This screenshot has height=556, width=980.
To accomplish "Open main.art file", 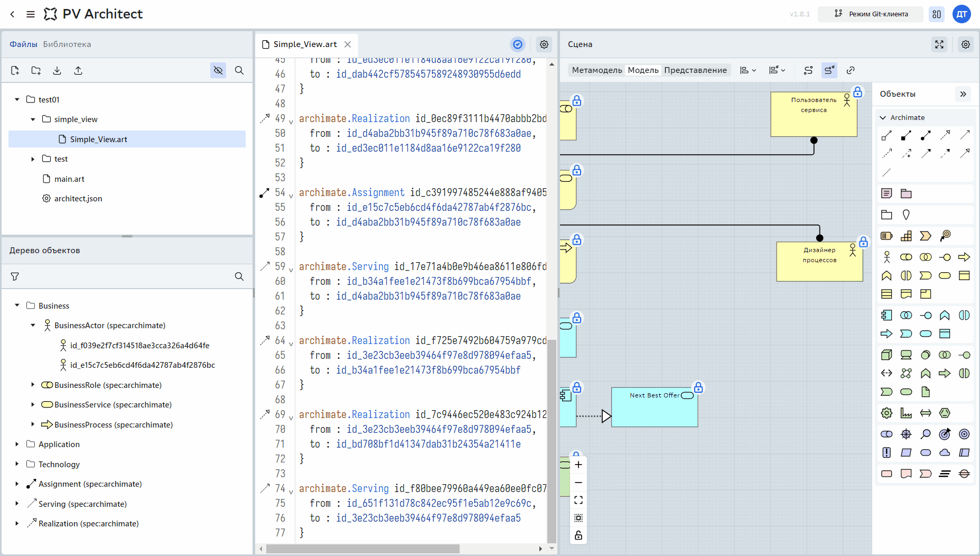I will (69, 179).
